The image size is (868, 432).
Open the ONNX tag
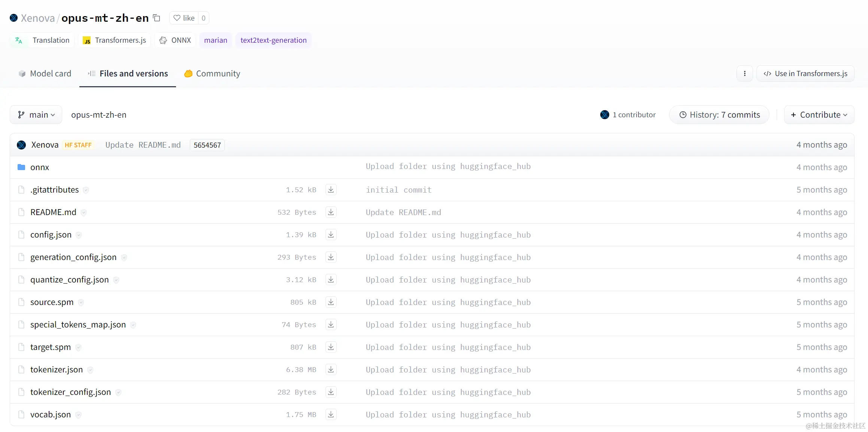tap(175, 40)
